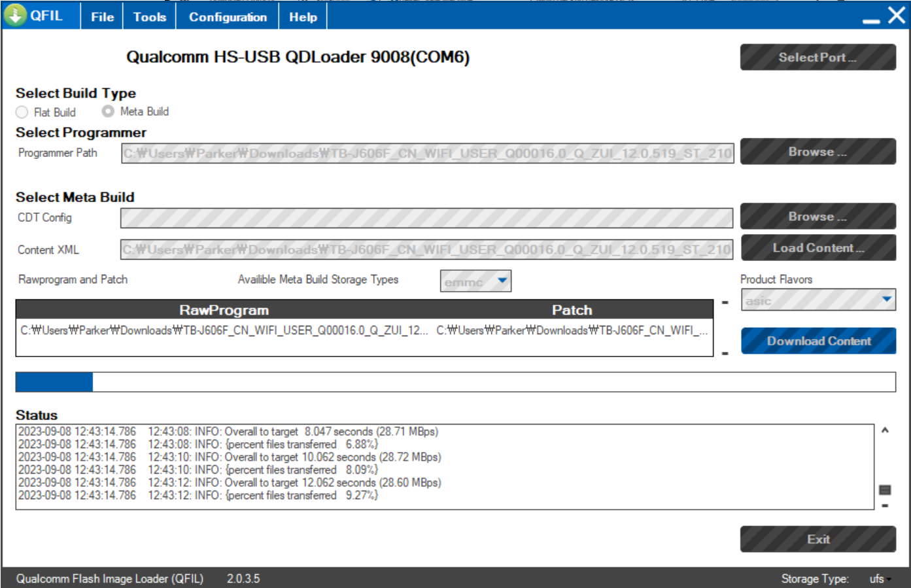Open the Configuration menu

[x=228, y=17]
